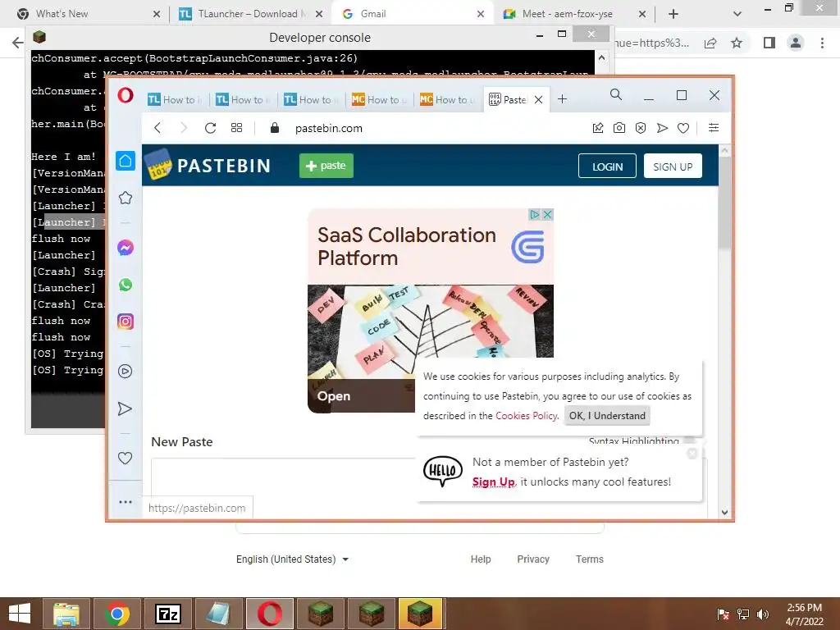Viewport: 840px width, 630px height.
Task: Open sidebar setup three dots in Opera
Action: (126, 502)
